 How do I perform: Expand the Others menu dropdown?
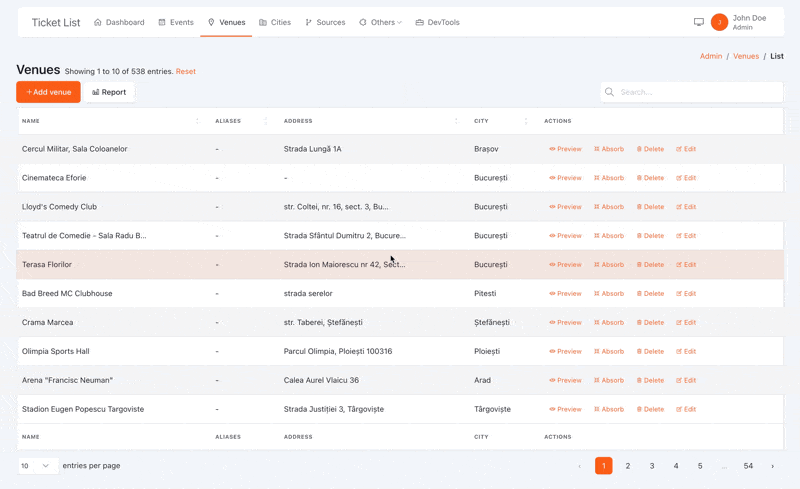(x=381, y=22)
